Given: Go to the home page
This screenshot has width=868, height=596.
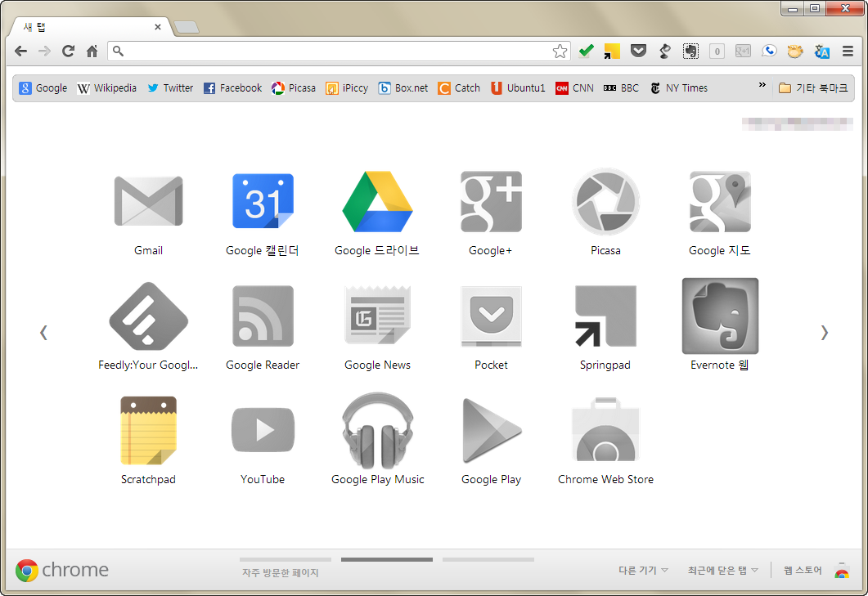Looking at the screenshot, I should [92, 52].
